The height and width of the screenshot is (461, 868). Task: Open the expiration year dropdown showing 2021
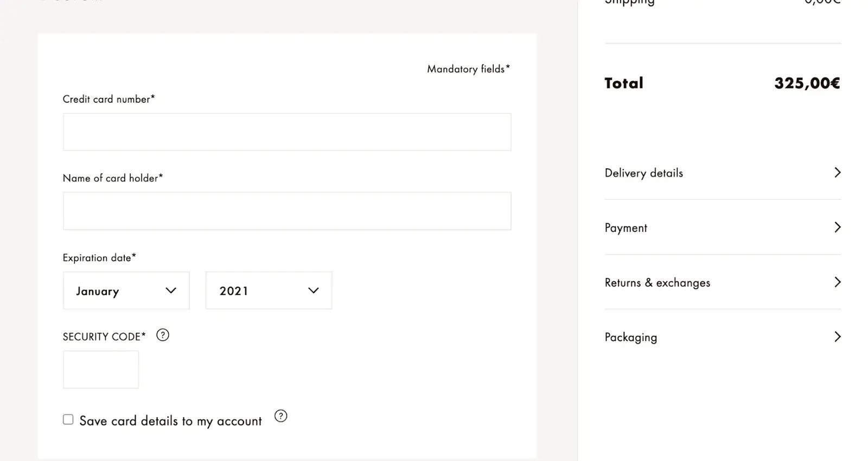[269, 291]
